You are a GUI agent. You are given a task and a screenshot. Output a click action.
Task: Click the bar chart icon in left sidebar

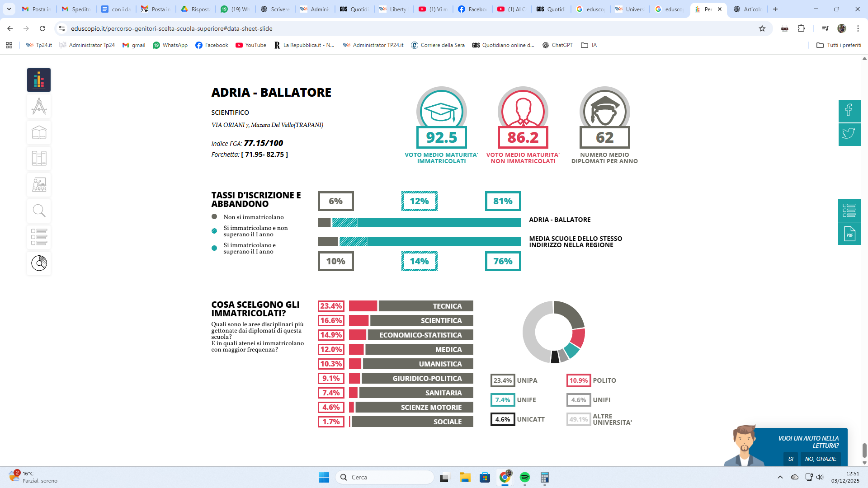pos(39,80)
